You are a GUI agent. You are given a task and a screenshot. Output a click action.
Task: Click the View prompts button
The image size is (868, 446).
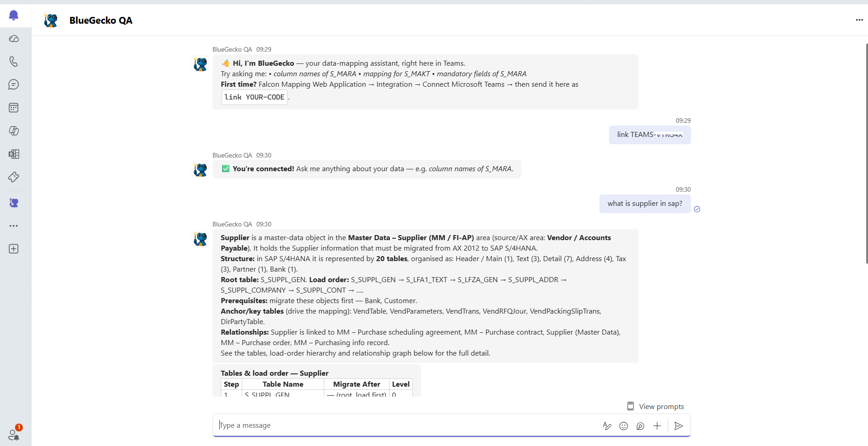pos(656,406)
